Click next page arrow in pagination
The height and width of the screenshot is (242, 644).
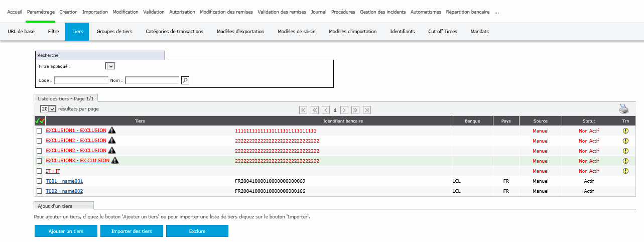[344, 110]
